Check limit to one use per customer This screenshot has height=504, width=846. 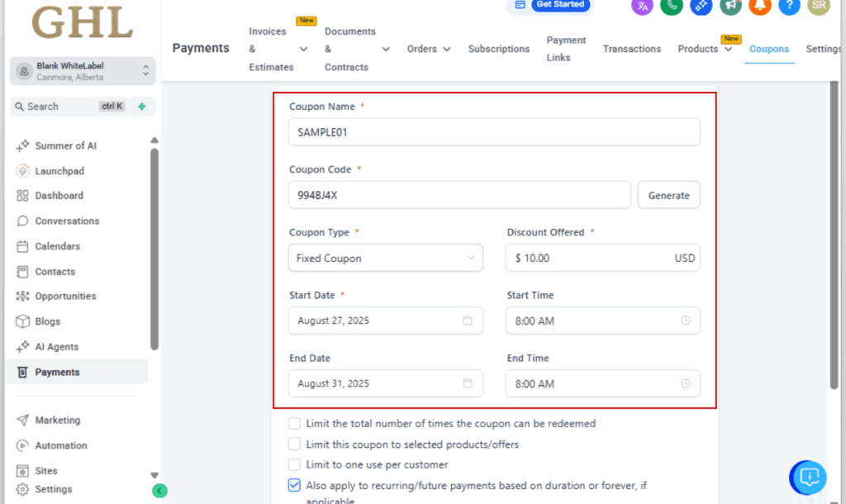tap(294, 464)
